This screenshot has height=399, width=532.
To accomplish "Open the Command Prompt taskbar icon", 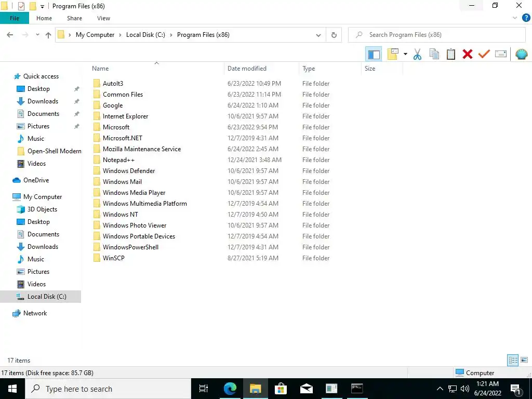I will coord(357,389).
